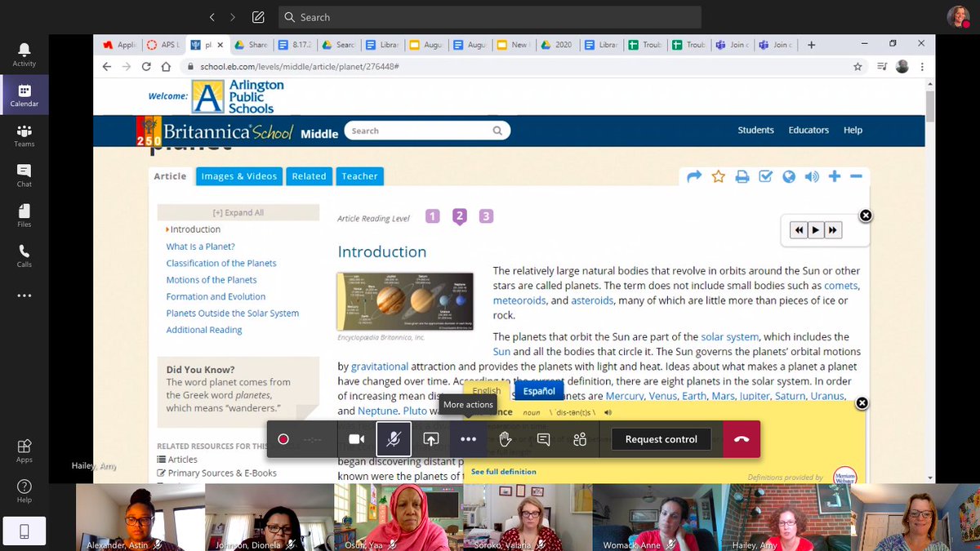Image resolution: width=980 pixels, height=551 pixels.
Task: Open Additional Reading section
Action: (204, 330)
